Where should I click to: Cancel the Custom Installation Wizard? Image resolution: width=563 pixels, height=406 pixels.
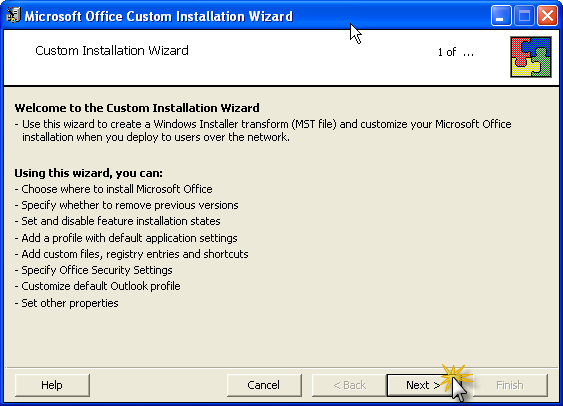tap(264, 385)
